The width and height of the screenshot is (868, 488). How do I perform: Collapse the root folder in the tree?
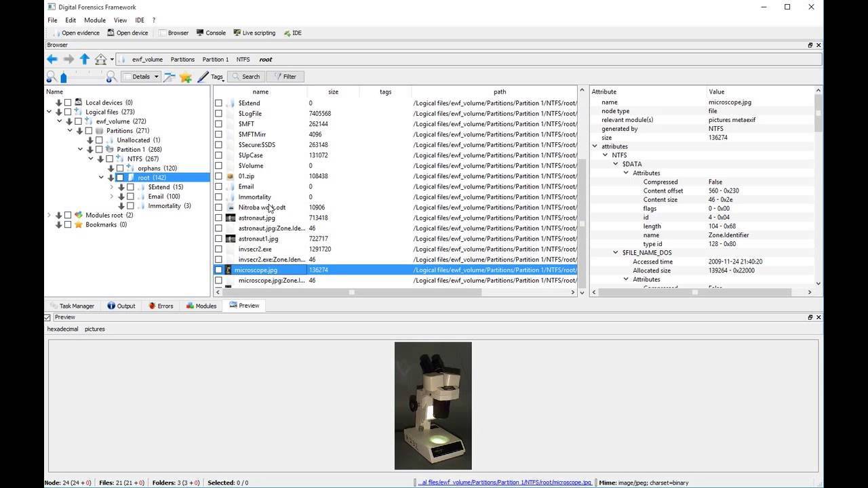[x=100, y=178]
